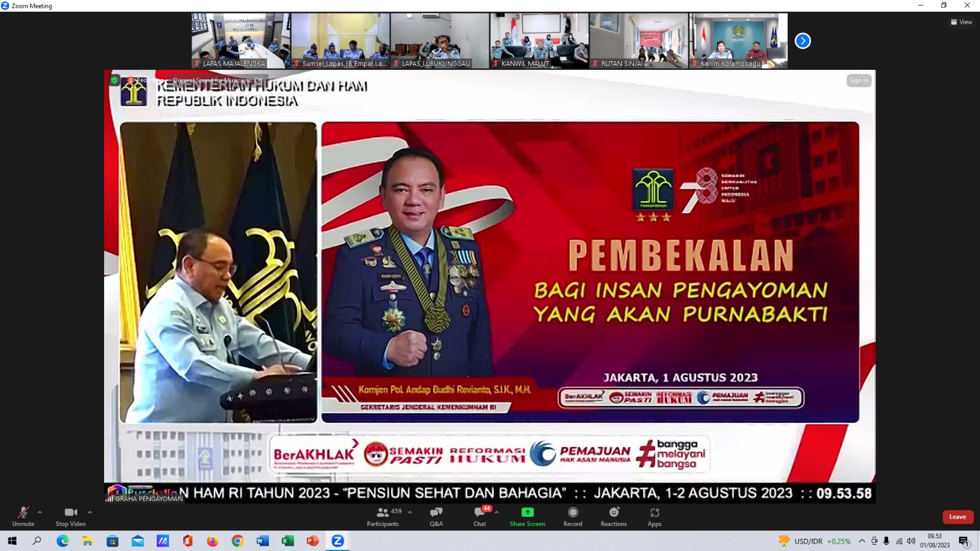Open the View menu
The height and width of the screenshot is (551, 980).
[x=961, y=21]
